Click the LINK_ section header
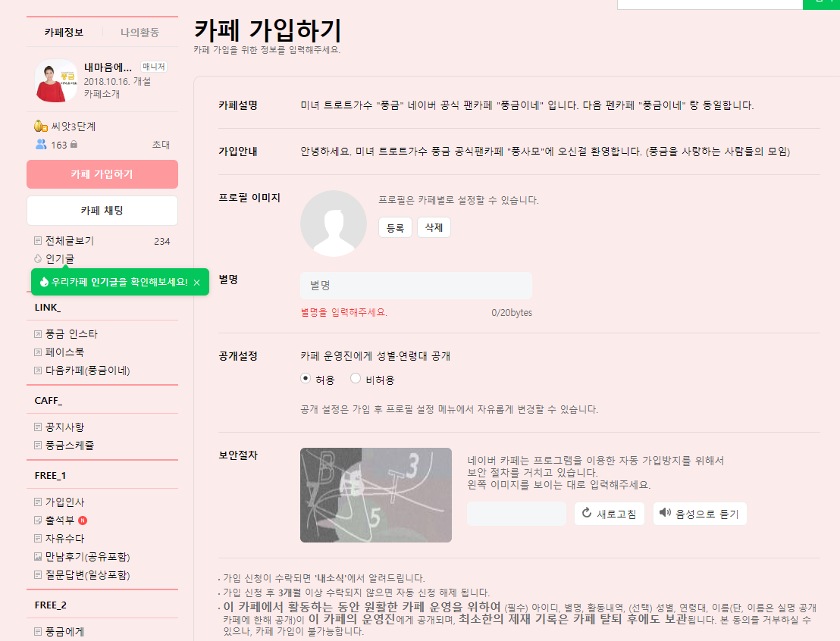The image size is (840, 641). point(48,308)
